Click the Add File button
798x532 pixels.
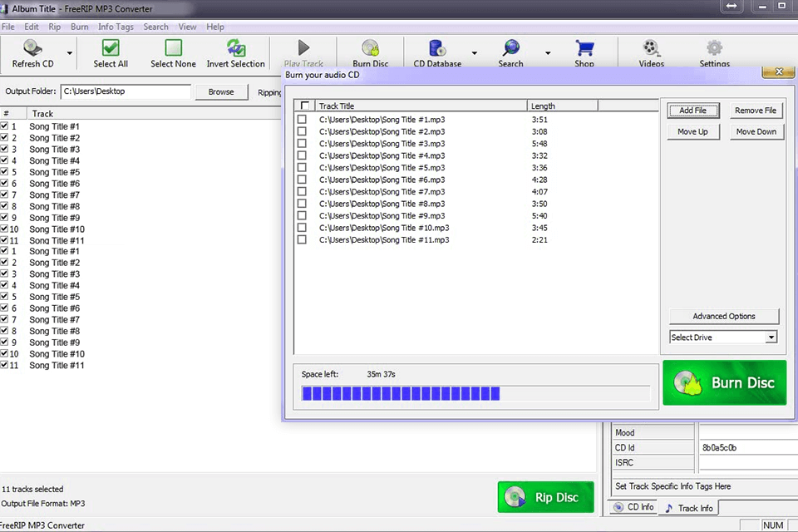pyautogui.click(x=692, y=111)
